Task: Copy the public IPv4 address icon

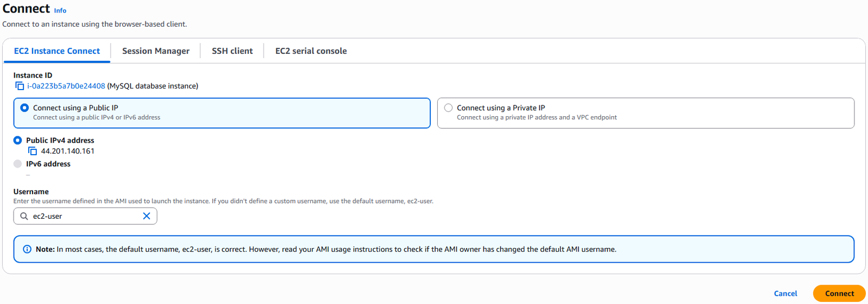Action: pos(33,151)
